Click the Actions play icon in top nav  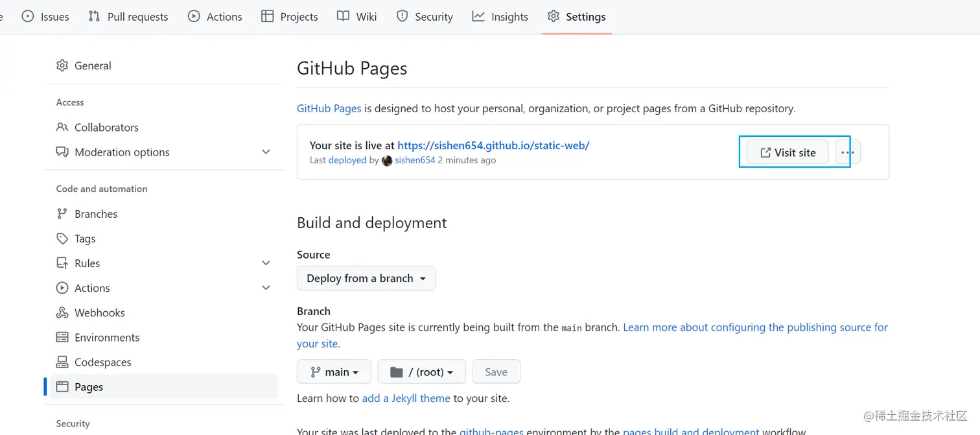tap(194, 16)
